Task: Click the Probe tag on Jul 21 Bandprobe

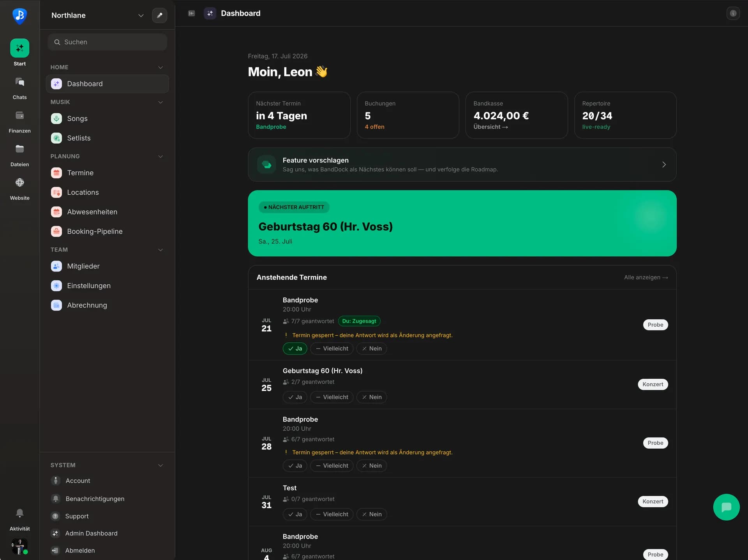Action: [x=655, y=324]
